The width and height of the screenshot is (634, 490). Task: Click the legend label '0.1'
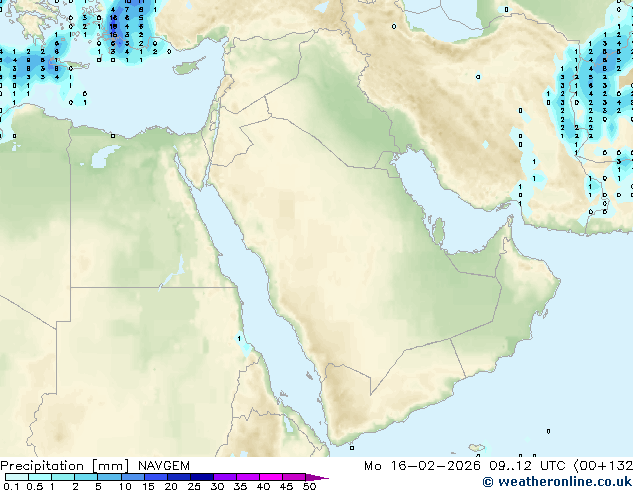(11, 486)
